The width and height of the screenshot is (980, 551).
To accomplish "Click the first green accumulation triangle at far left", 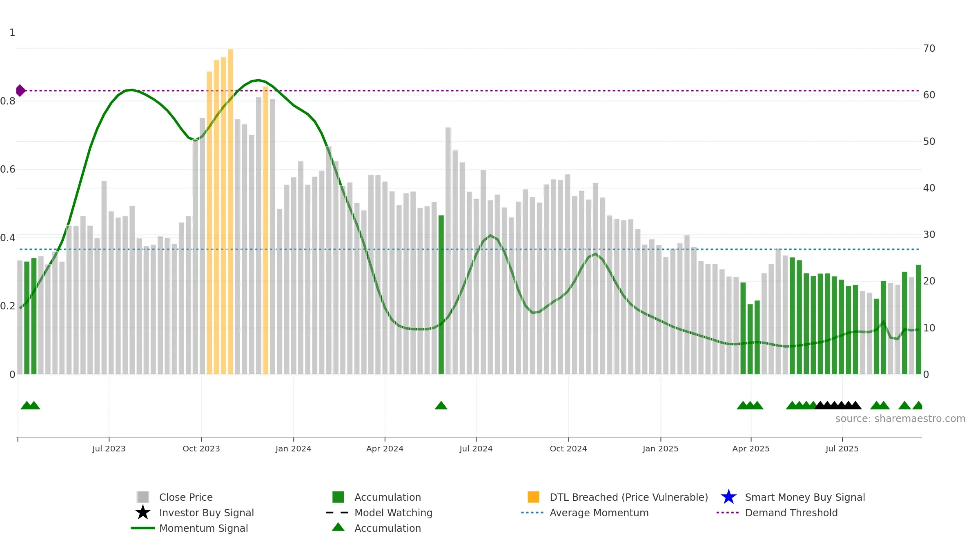I will pos(27,405).
